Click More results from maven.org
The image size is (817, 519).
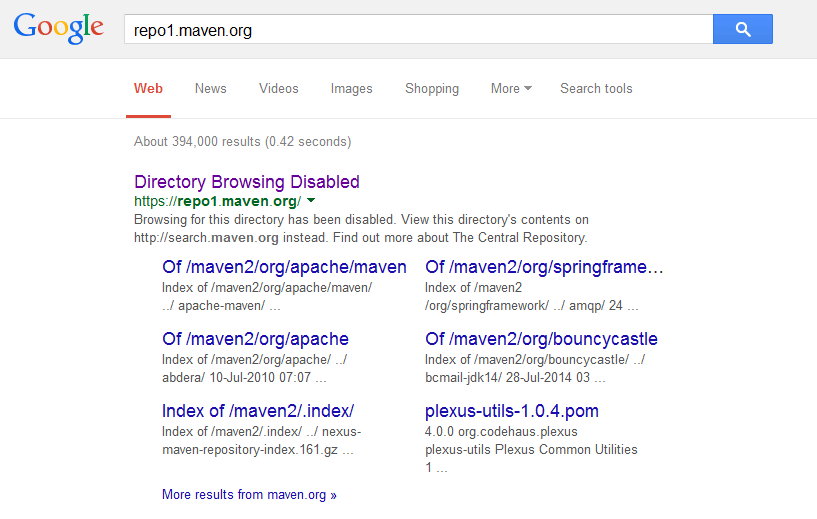249,495
